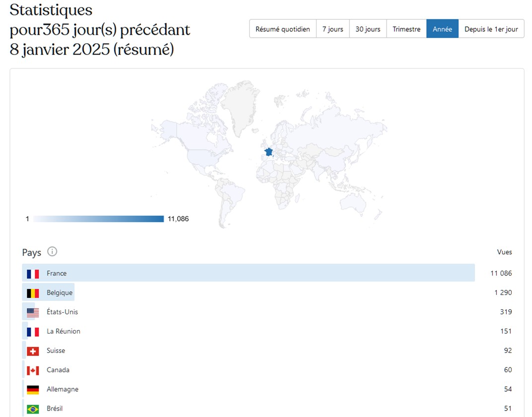
Task: Click France highlighted on the world map
Action: (268, 151)
